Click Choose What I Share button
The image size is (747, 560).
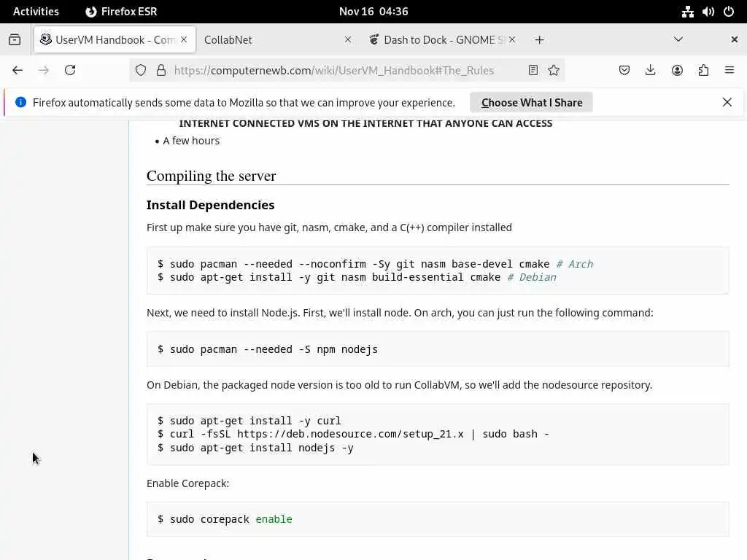tap(532, 103)
